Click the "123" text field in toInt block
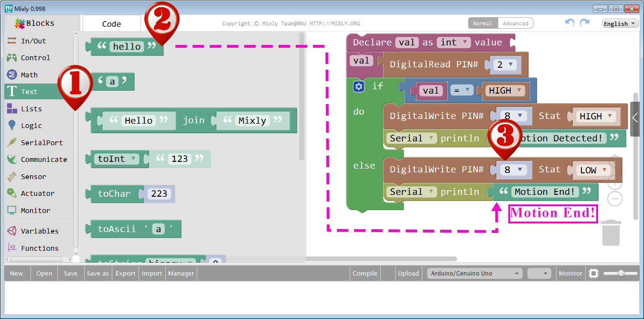The image size is (644, 319). point(180,159)
